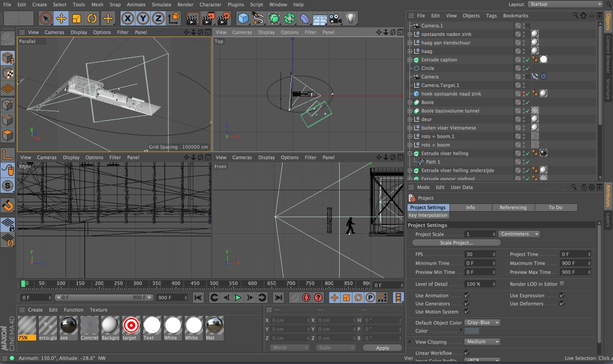Switch to the Referencing tab
This screenshot has width=613, height=364.
(x=513, y=208)
